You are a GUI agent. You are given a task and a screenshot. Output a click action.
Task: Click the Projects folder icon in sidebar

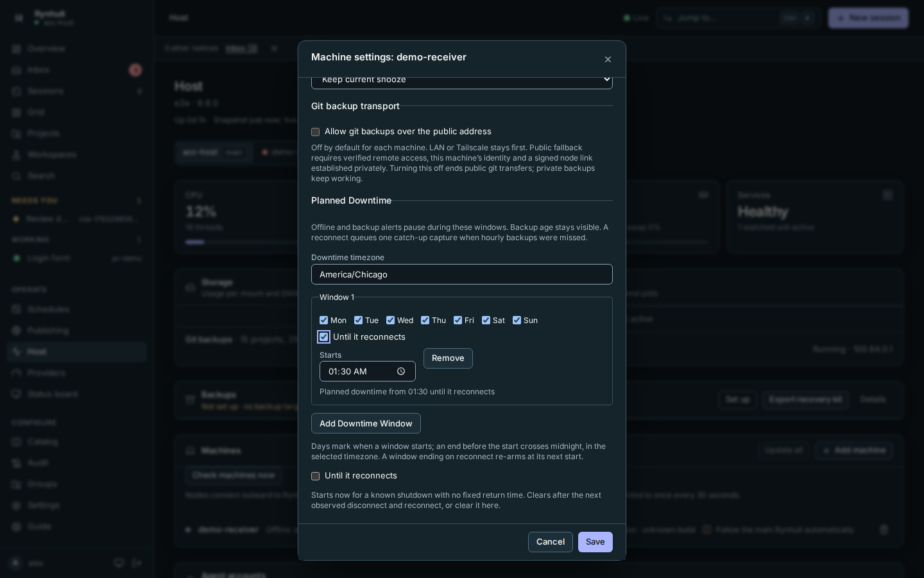[17, 134]
